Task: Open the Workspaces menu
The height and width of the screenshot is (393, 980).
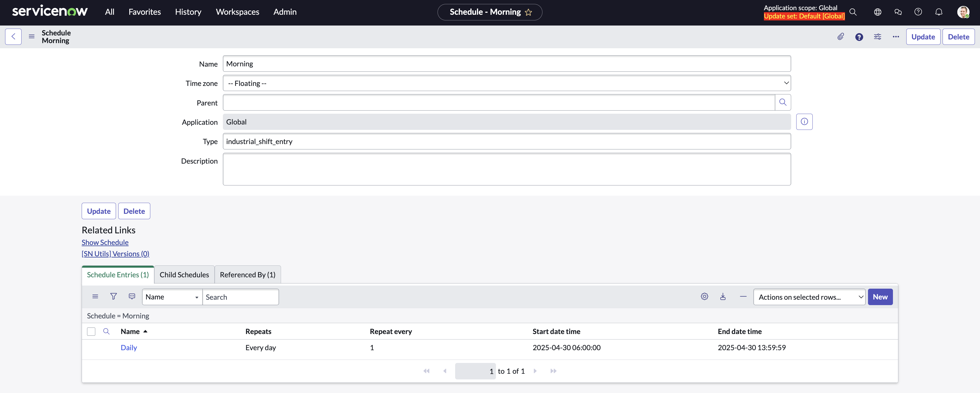Action: click(237, 12)
